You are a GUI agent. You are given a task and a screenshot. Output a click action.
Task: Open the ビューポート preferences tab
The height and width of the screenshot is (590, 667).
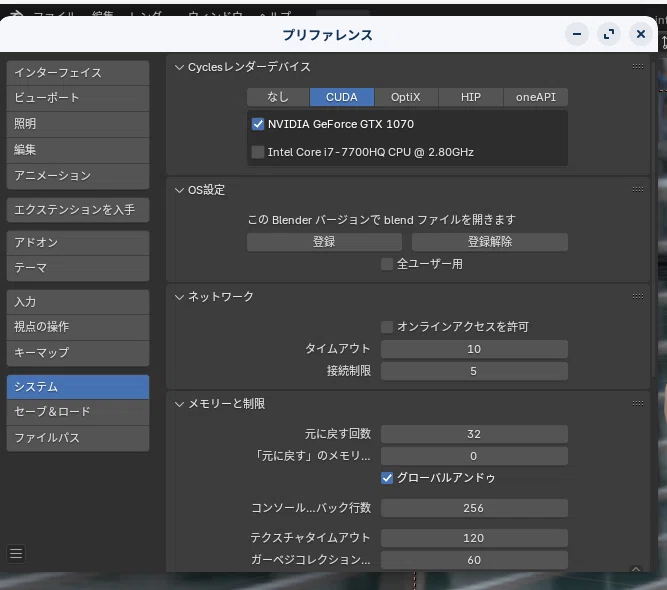(78, 98)
